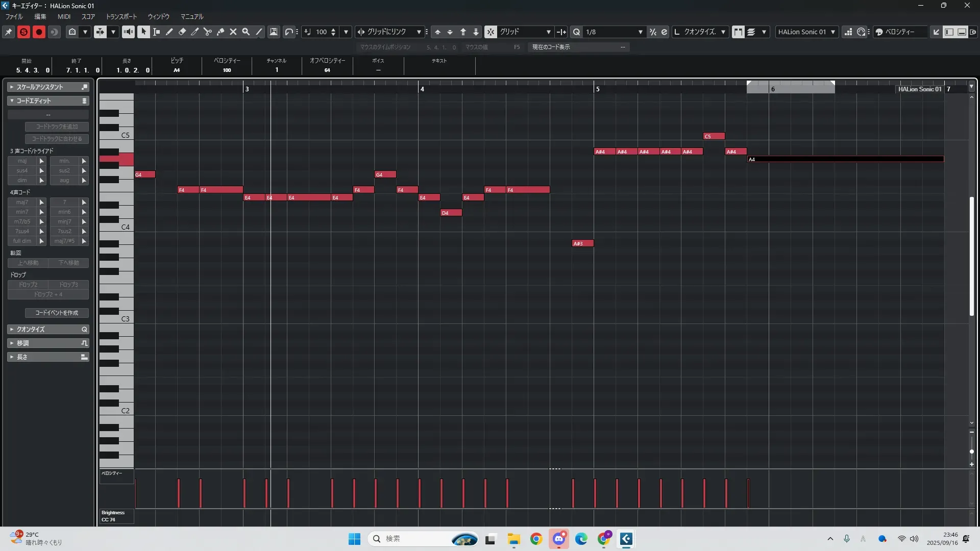The width and height of the screenshot is (980, 551).
Task: Open Google Chrome from the taskbar
Action: 536,539
